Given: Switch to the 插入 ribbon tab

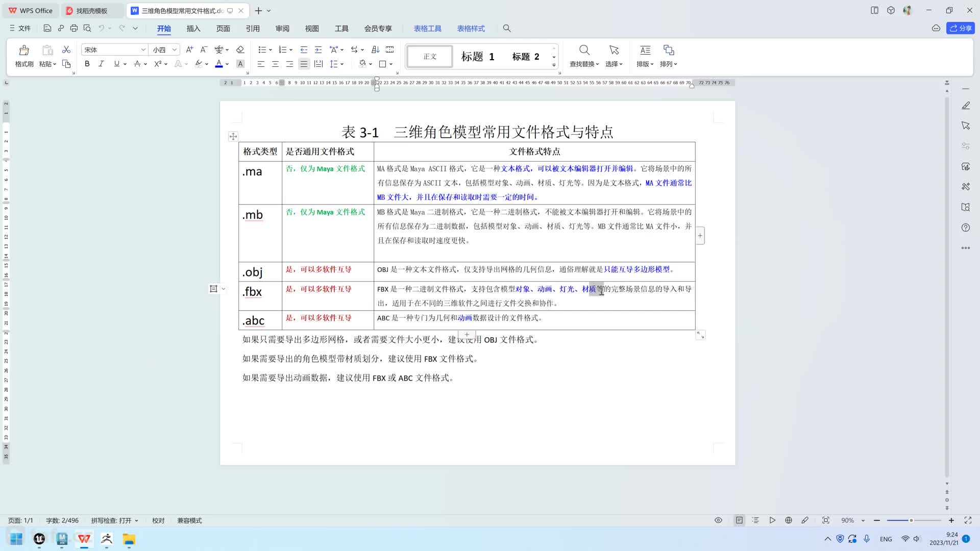Looking at the screenshot, I should click(193, 29).
